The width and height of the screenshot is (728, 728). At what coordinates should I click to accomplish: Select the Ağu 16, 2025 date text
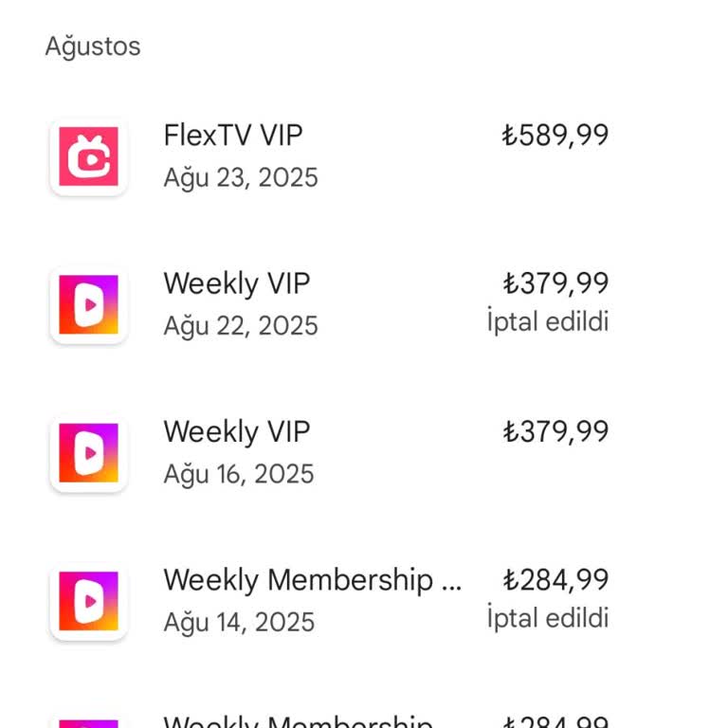(x=239, y=474)
